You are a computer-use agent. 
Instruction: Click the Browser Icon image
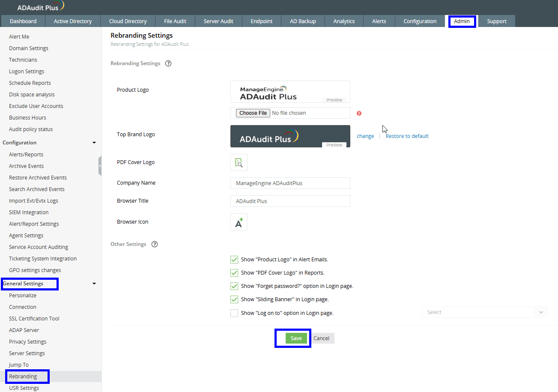click(239, 222)
